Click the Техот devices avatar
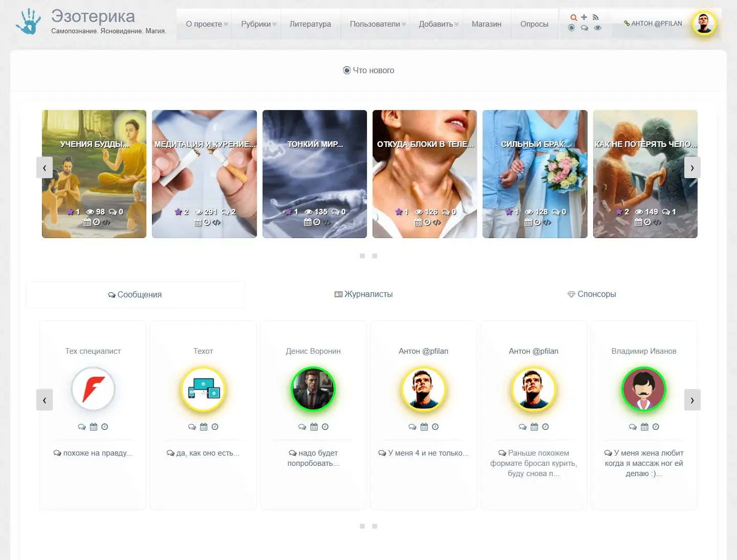This screenshot has height=560, width=737. 203,390
